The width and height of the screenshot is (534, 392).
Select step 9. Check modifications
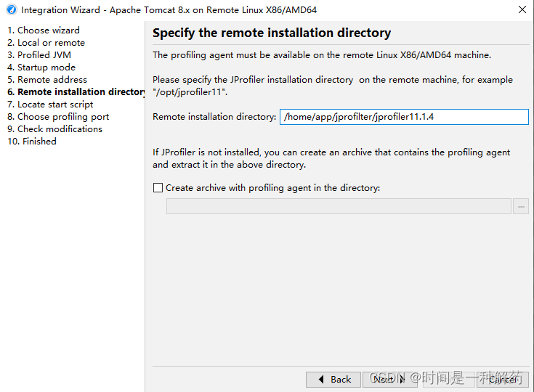54,129
